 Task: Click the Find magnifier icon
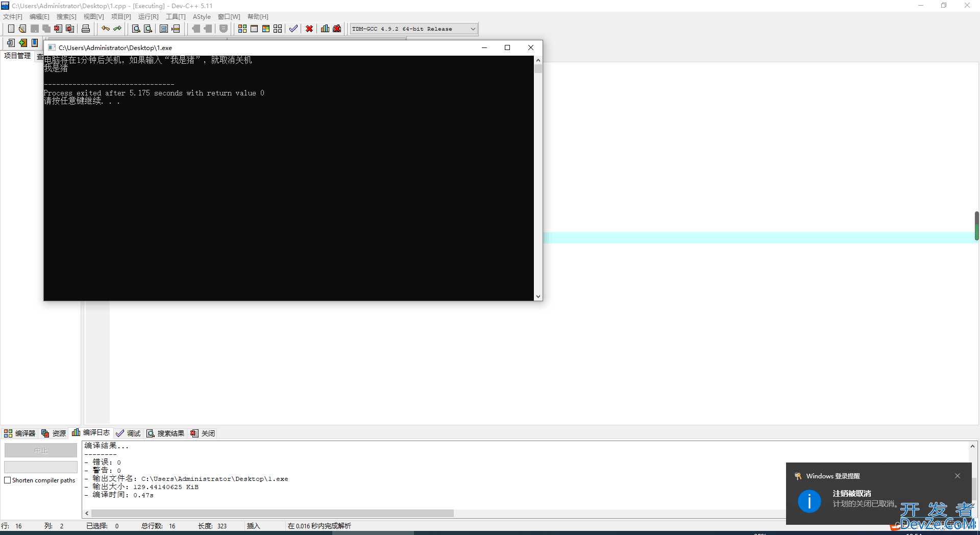pos(136,29)
